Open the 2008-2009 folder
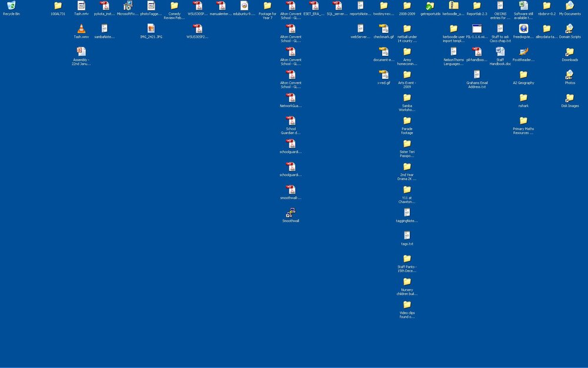 pyautogui.click(x=407, y=6)
